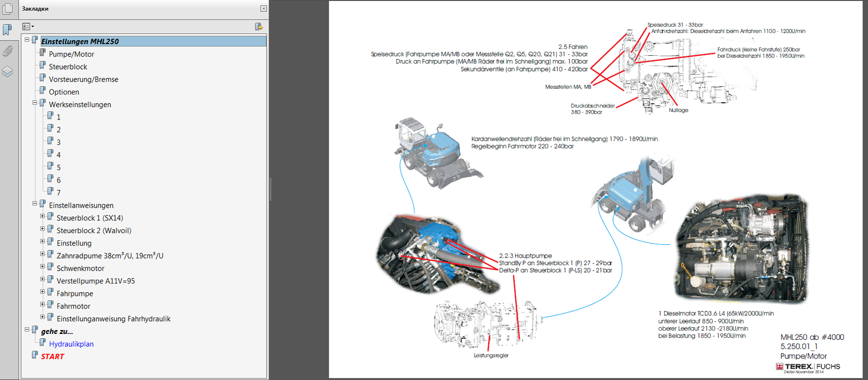Click the find current bookmark icon
This screenshot has height=380, width=868.
[x=259, y=26]
